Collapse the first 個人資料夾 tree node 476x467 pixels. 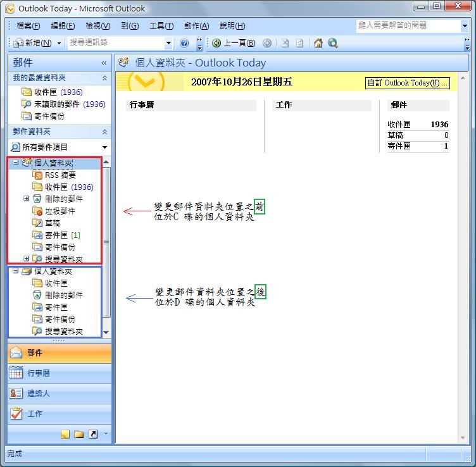[15, 163]
